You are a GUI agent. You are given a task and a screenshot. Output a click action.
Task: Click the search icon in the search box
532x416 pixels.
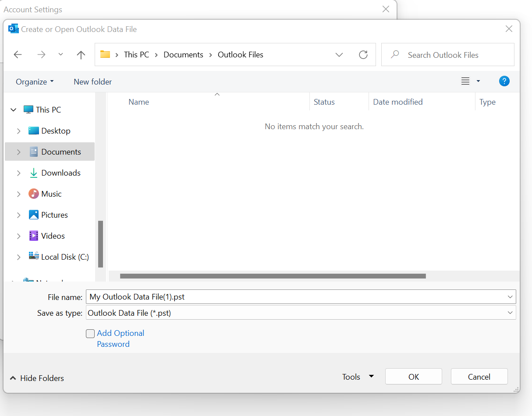pos(394,54)
